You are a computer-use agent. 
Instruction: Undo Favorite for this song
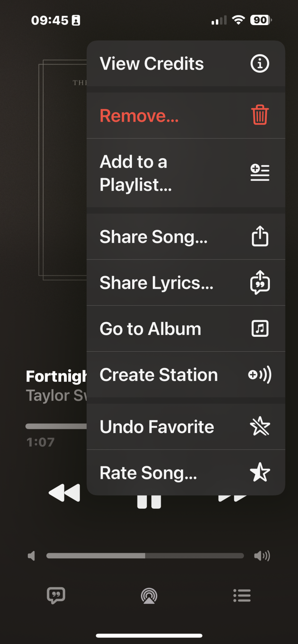[x=186, y=427]
